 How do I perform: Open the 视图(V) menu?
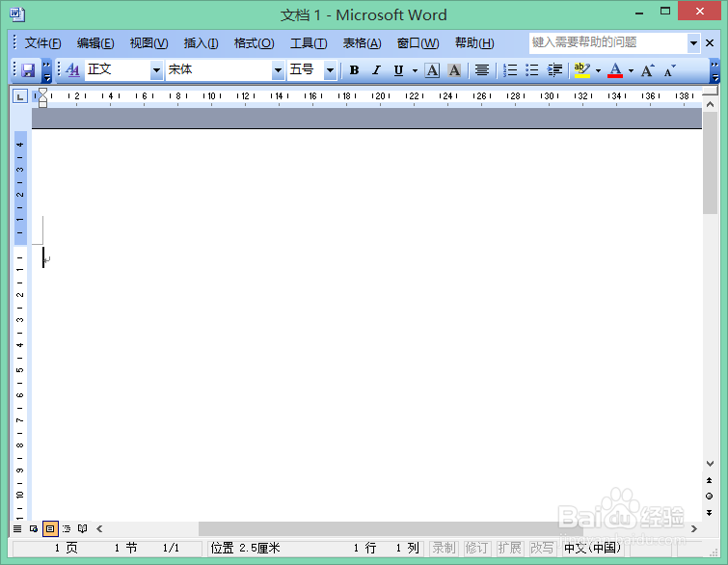(x=149, y=43)
